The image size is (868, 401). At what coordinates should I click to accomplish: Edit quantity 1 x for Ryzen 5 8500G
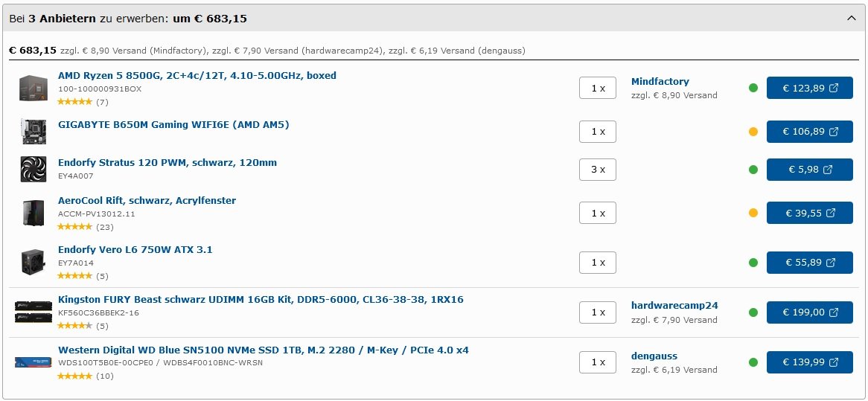tap(597, 88)
